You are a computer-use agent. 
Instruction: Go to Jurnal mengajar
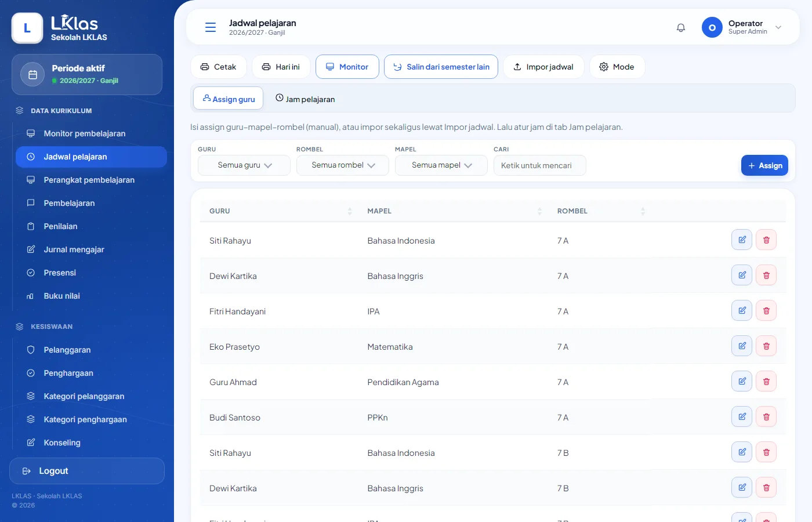pos(91,249)
